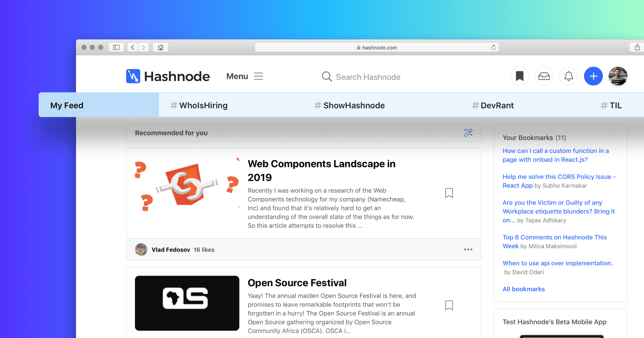Open three-dots options on Vlad Fedosov post
The image size is (644, 338).
pyautogui.click(x=468, y=249)
